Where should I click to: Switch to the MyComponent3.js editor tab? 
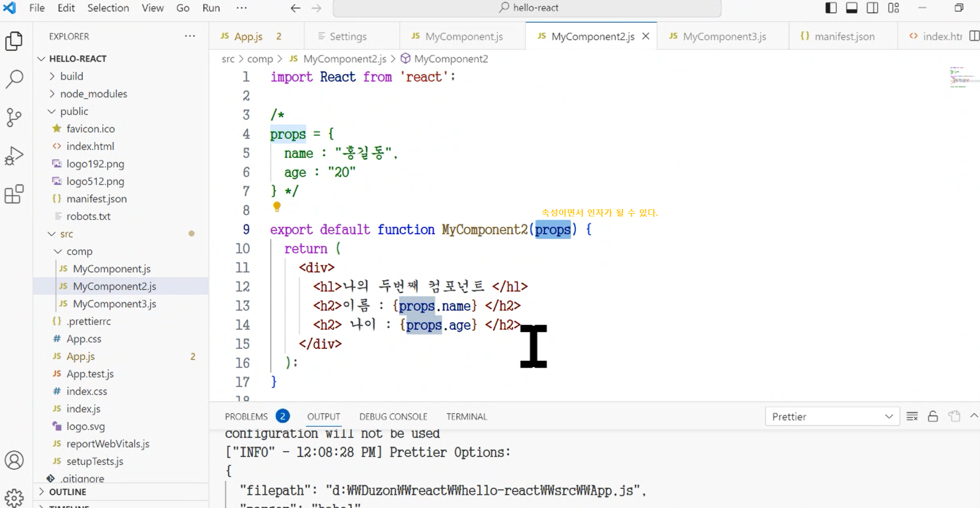coord(723,36)
